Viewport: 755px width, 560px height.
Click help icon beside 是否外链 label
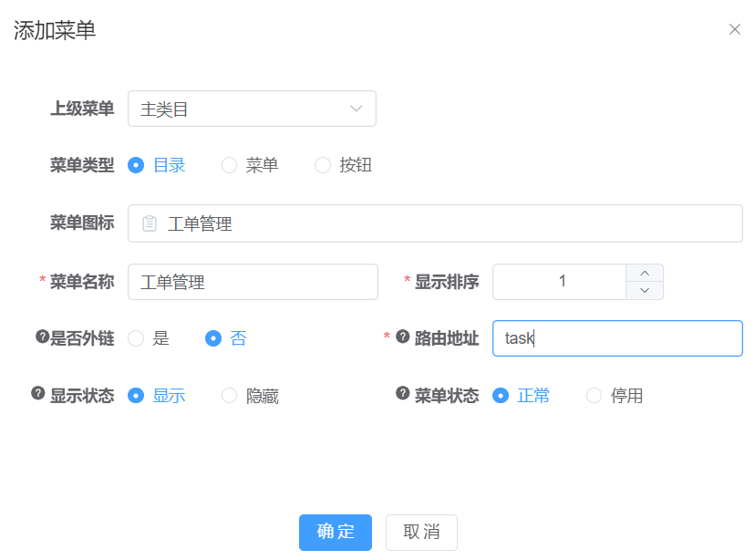[x=41, y=337]
